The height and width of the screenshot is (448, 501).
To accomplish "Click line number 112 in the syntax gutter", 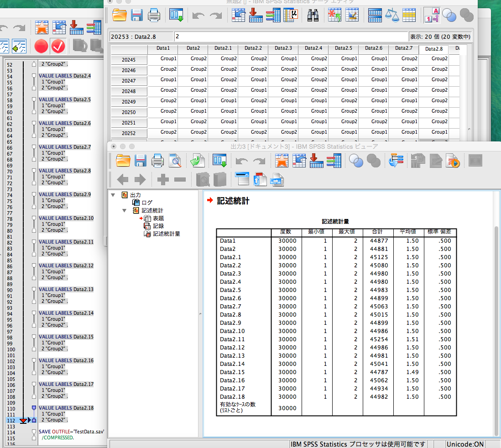I will tap(11, 421).
